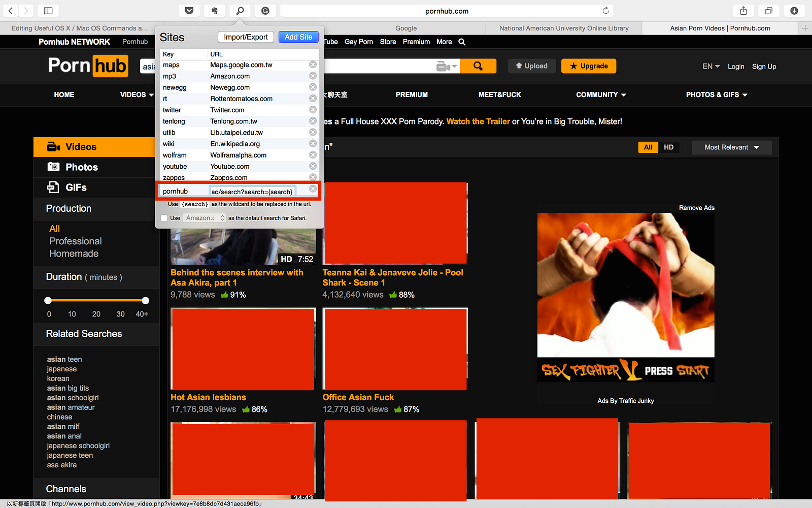Click the Login link
This screenshot has height=508, width=812.
[x=736, y=67]
